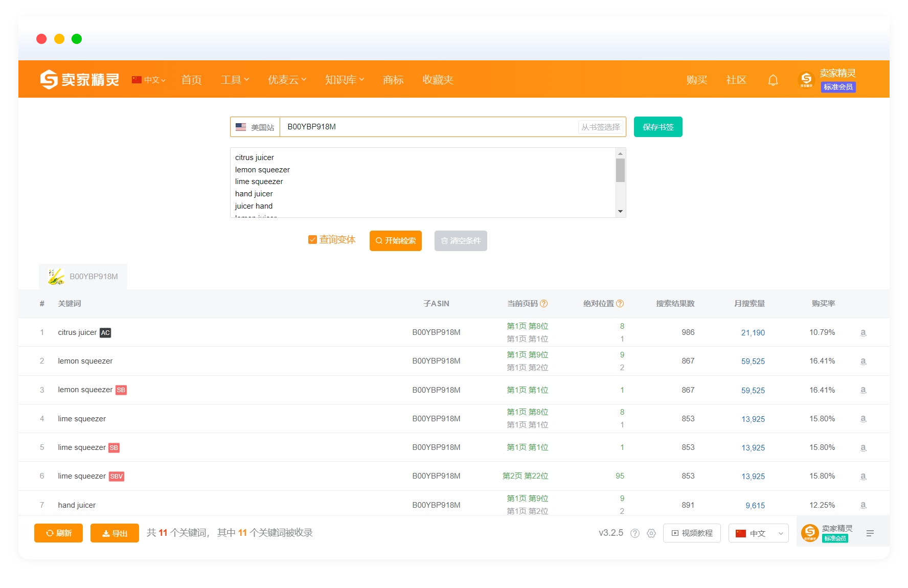The image size is (908, 588).
Task: Click the keyword list scrollbar thumb
Action: pyautogui.click(x=620, y=170)
